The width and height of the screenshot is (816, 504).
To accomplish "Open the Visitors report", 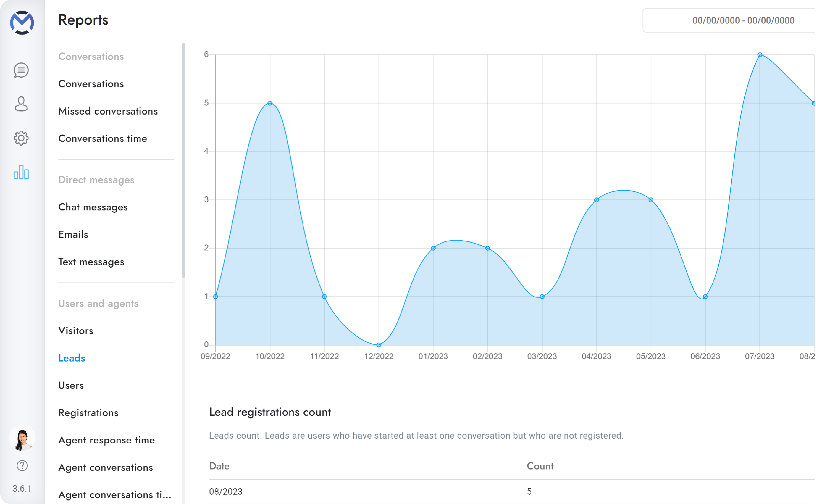I will 76,331.
